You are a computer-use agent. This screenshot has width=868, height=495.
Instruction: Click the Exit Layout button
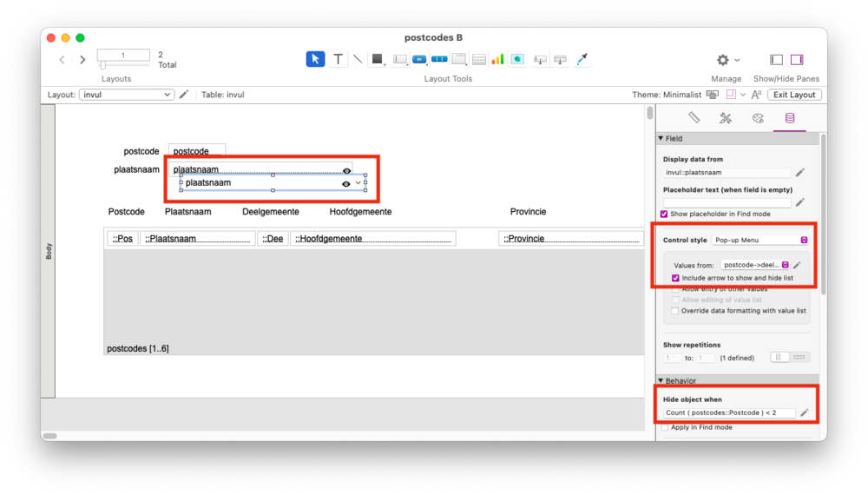794,95
